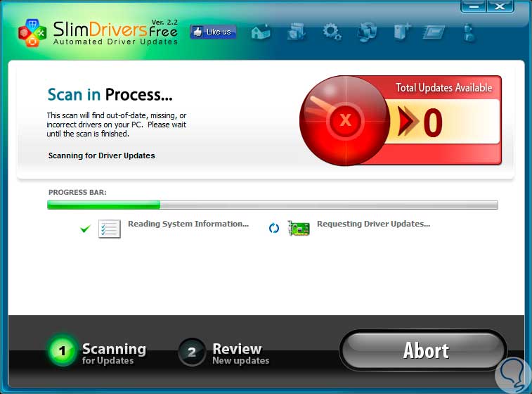Go to the Home house icon
This screenshot has height=394, width=532.
tap(261, 32)
